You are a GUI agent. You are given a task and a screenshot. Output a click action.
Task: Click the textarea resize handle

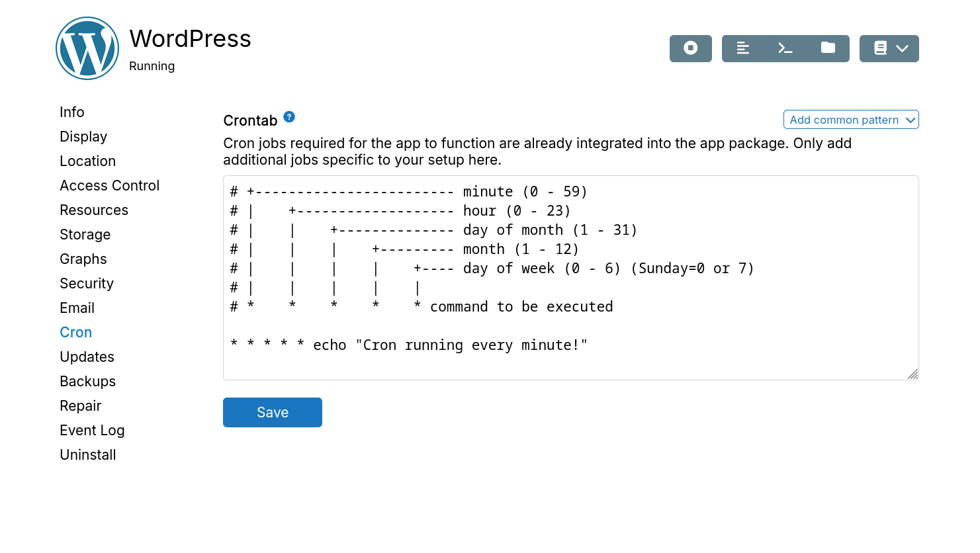click(x=913, y=374)
